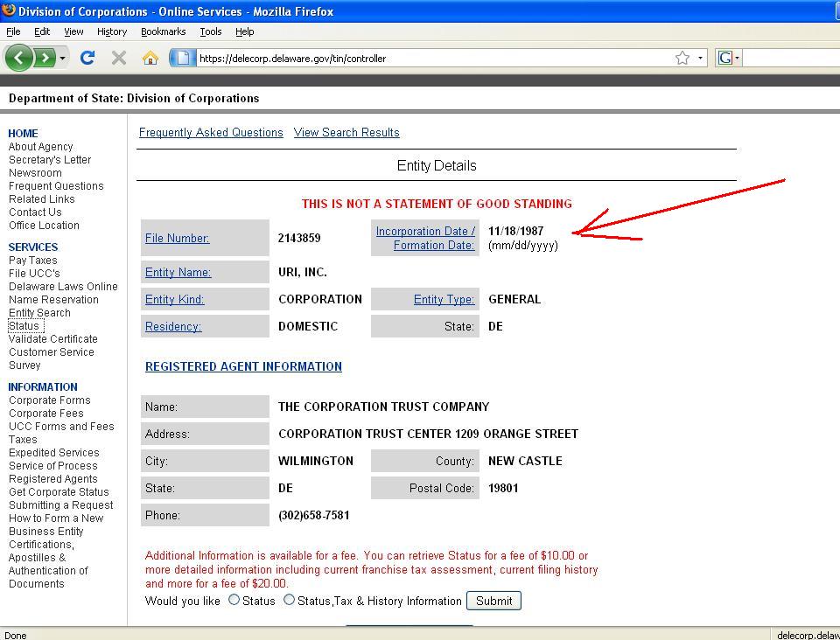Open the Bookmarks menu
The image size is (840, 640).
click(163, 31)
